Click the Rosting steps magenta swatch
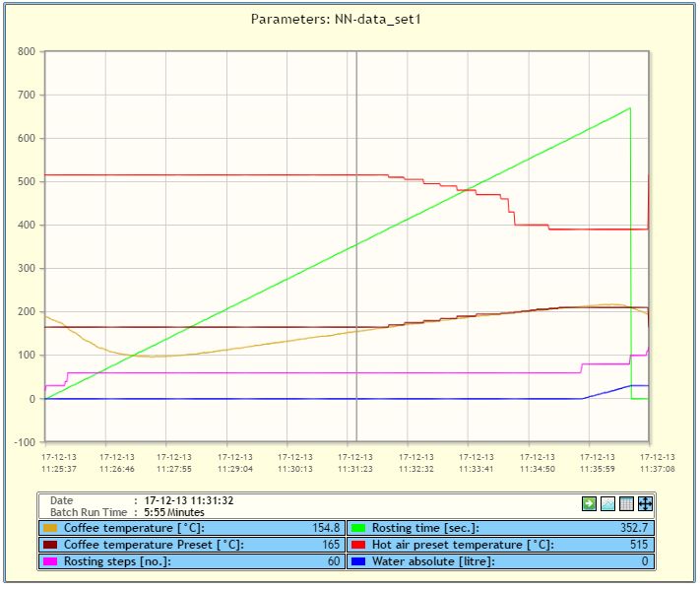This screenshot has height=589, width=700. [x=50, y=561]
